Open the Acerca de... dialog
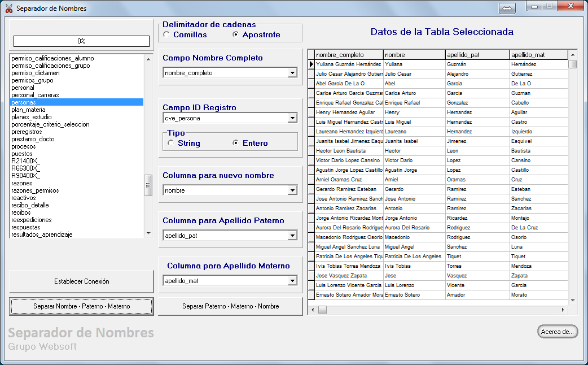 tap(558, 332)
